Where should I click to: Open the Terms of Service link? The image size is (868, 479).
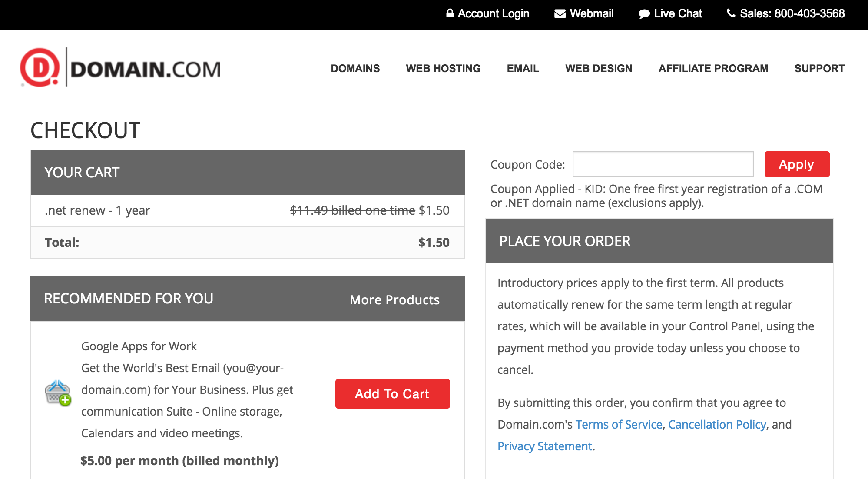pyautogui.click(x=619, y=424)
